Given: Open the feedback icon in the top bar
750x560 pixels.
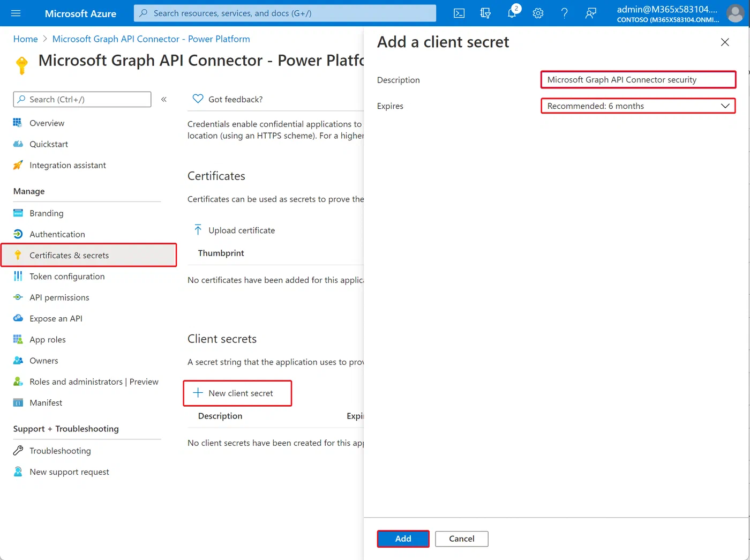Looking at the screenshot, I should 591,13.
